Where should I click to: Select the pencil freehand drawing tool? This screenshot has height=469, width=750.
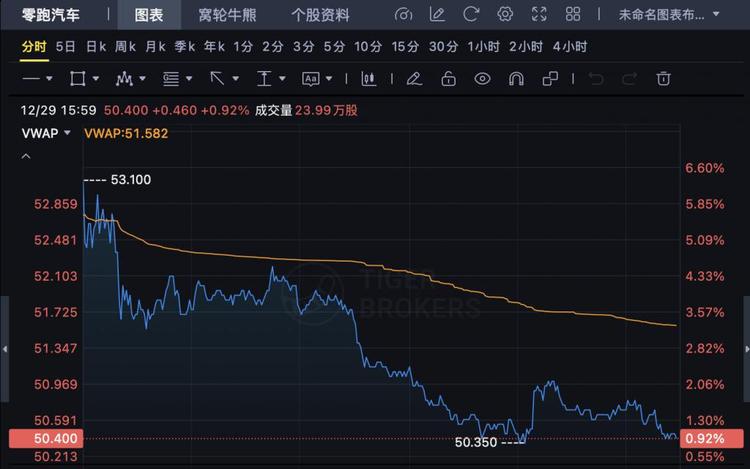point(414,78)
